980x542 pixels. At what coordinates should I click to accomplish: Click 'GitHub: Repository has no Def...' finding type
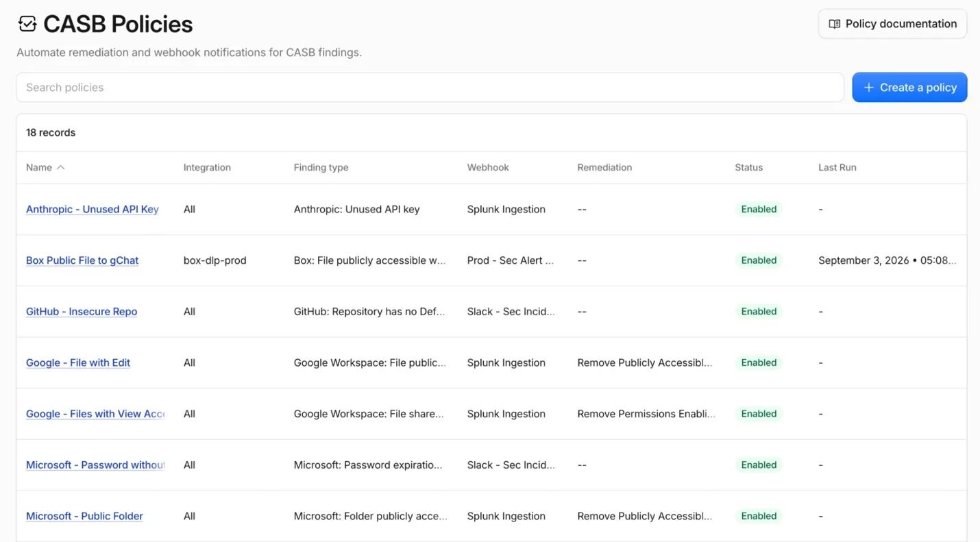click(x=369, y=312)
